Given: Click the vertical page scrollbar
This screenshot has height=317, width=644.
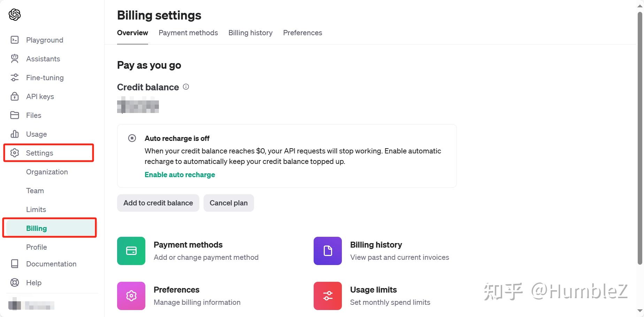Looking at the screenshot, I should [640, 139].
